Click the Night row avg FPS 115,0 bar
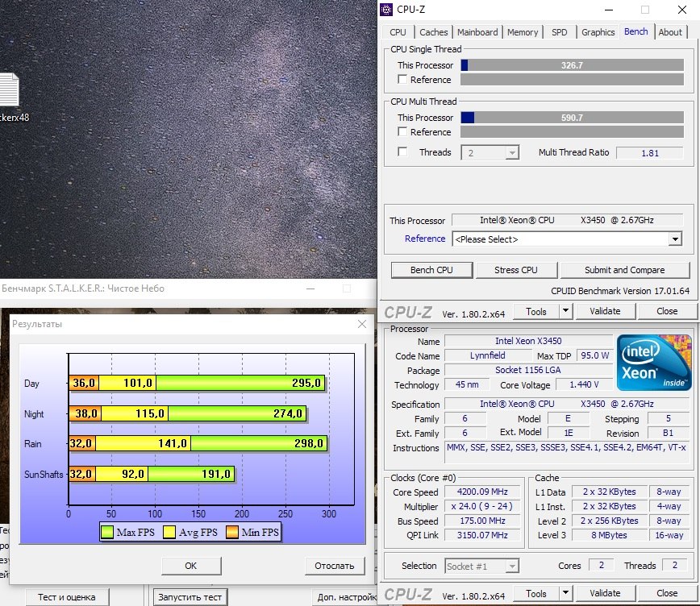 pos(135,413)
